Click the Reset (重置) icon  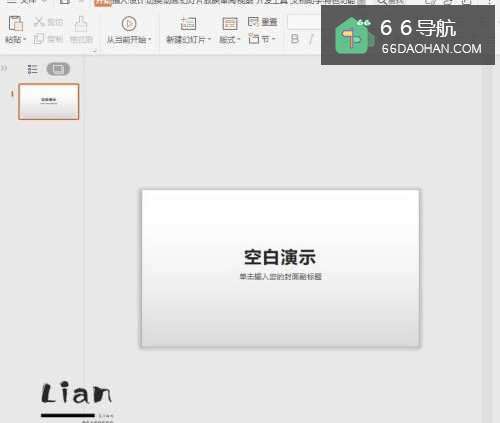(x=253, y=22)
